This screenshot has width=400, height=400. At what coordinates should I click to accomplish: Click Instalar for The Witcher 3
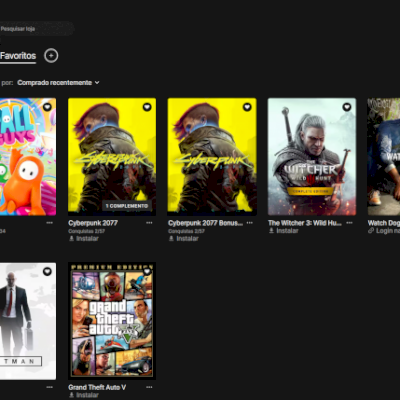point(283,231)
